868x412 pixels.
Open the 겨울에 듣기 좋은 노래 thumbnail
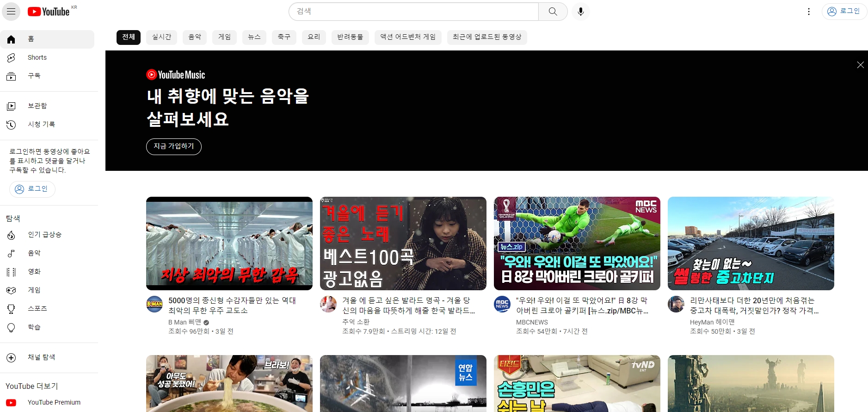pyautogui.click(x=403, y=243)
